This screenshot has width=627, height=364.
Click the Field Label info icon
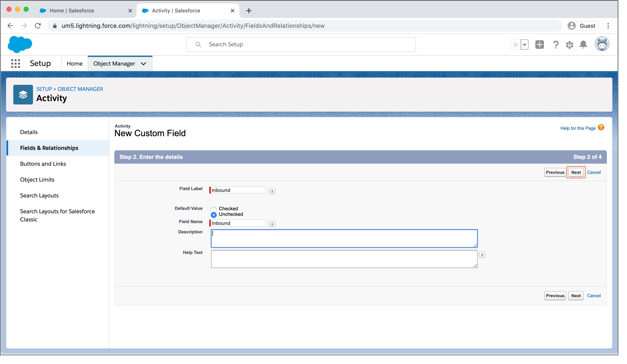point(272,191)
